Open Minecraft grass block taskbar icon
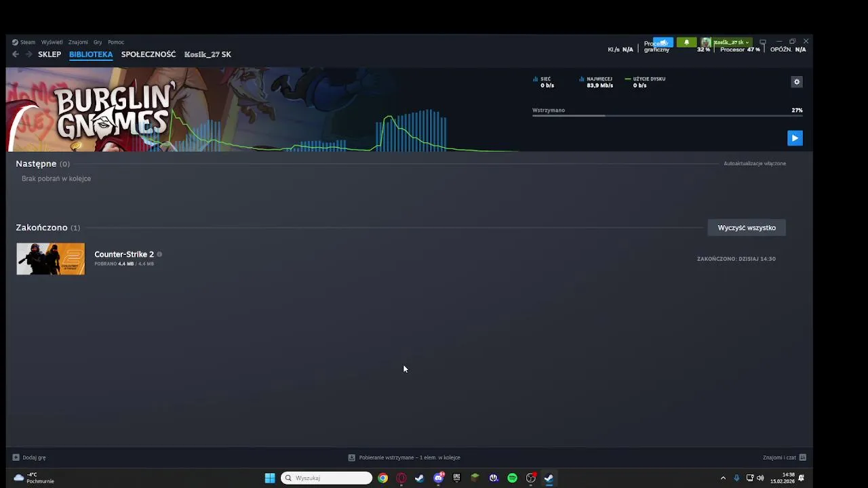 (475, 478)
